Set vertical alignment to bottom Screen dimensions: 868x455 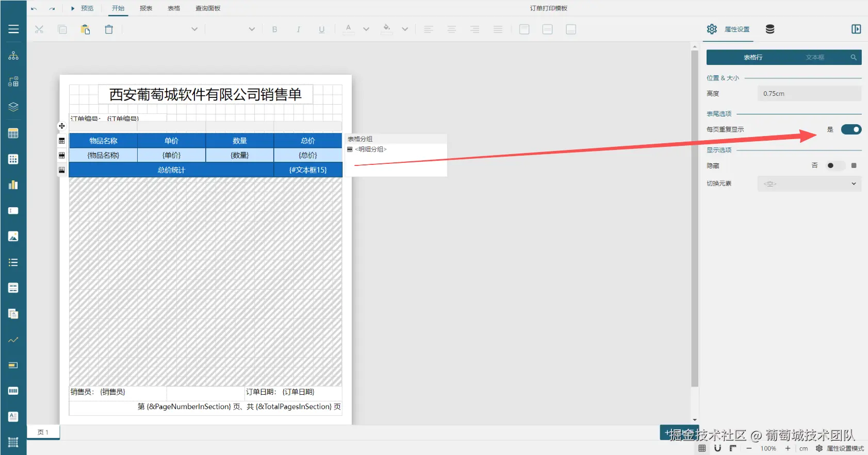pos(571,29)
